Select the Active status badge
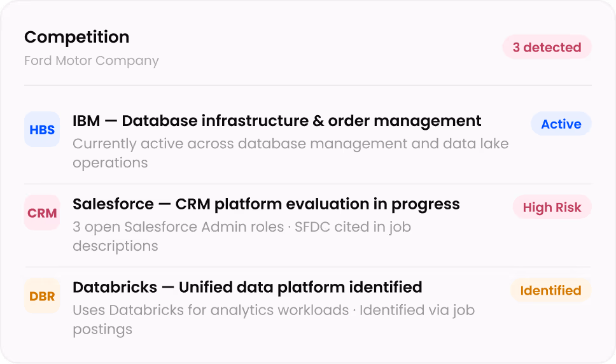Viewport: 616px width, 364px height. (x=561, y=124)
